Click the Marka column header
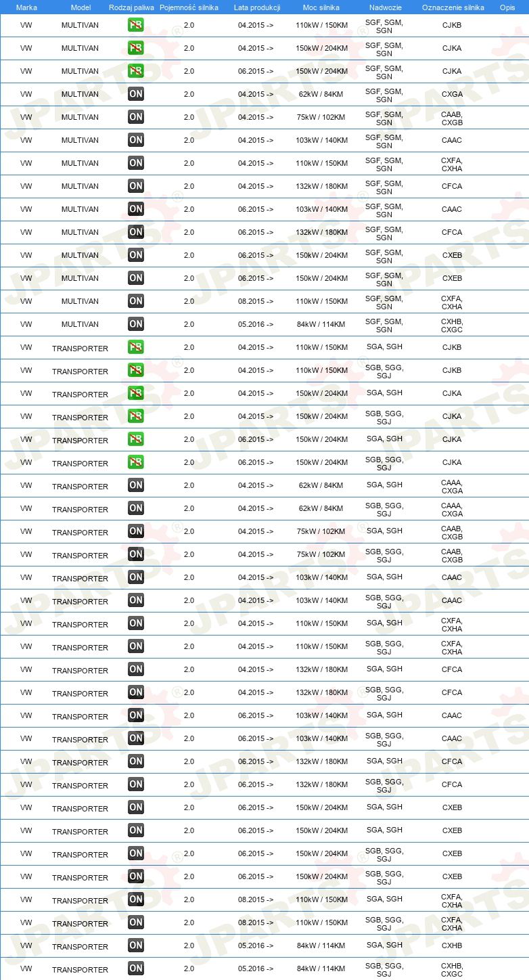The width and height of the screenshot is (529, 980). [26, 7]
